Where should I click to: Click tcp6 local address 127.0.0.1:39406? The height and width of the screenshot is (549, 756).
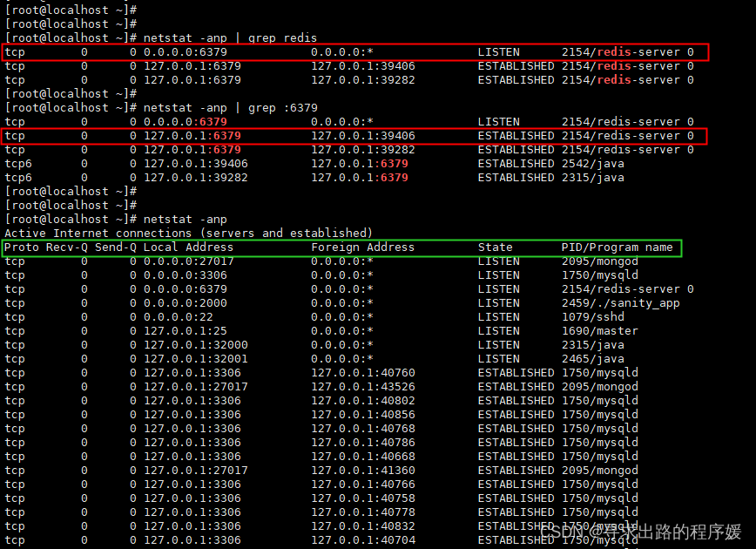[x=196, y=164]
